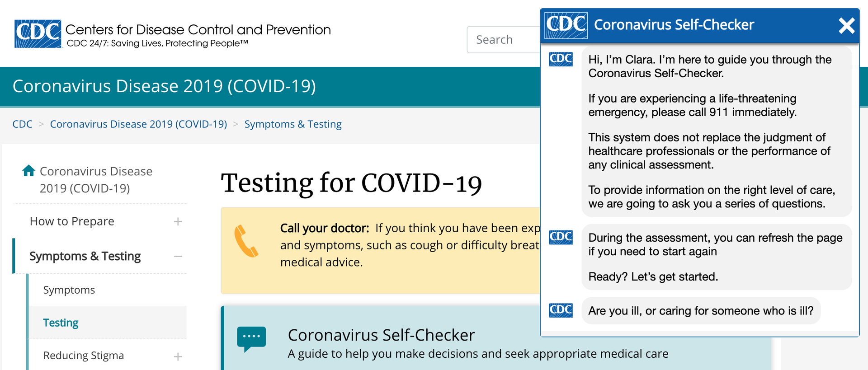Click the chat bubble icon for Self-Checker
The width and height of the screenshot is (868, 370).
point(251,338)
